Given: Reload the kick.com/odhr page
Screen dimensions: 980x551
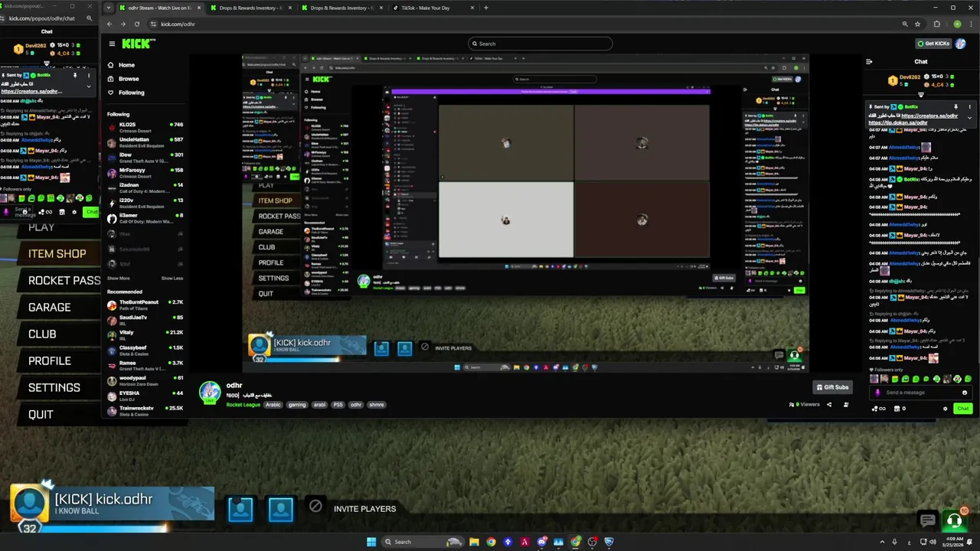Looking at the screenshot, I should tap(138, 24).
